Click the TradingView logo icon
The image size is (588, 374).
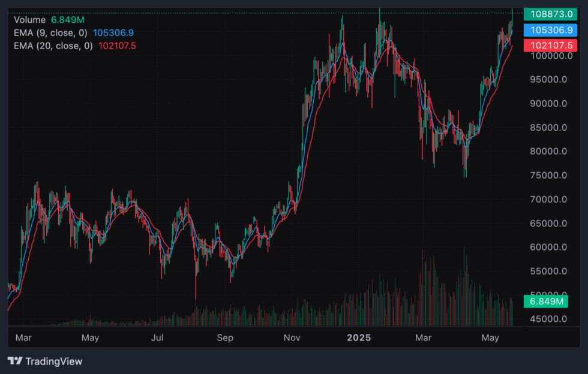pos(17,361)
